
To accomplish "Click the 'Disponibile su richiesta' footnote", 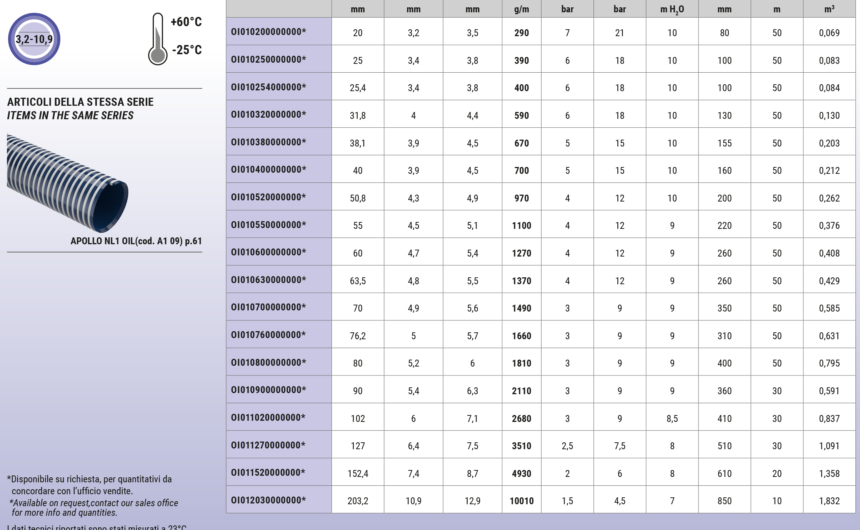I will click(90, 479).
